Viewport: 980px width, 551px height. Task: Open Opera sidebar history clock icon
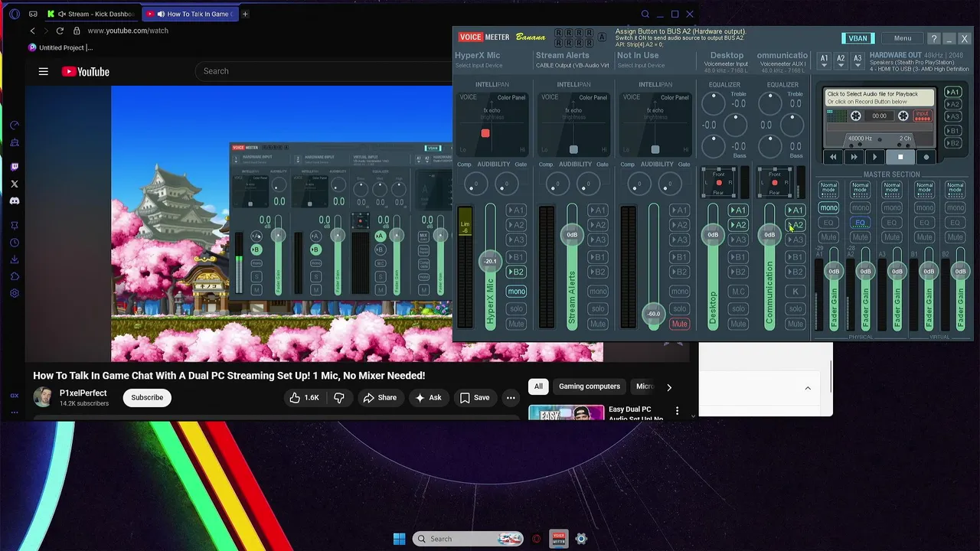(x=15, y=243)
